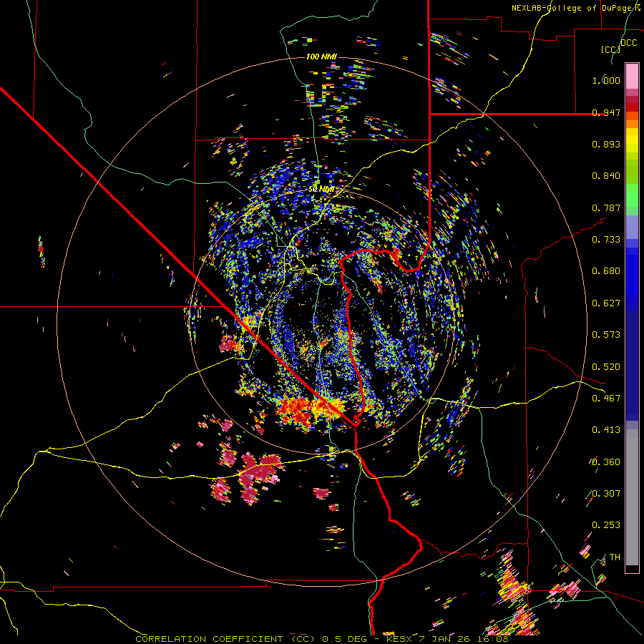The image size is (644, 644).
Task: Click the 0.253 legend value
Action: 606,525
